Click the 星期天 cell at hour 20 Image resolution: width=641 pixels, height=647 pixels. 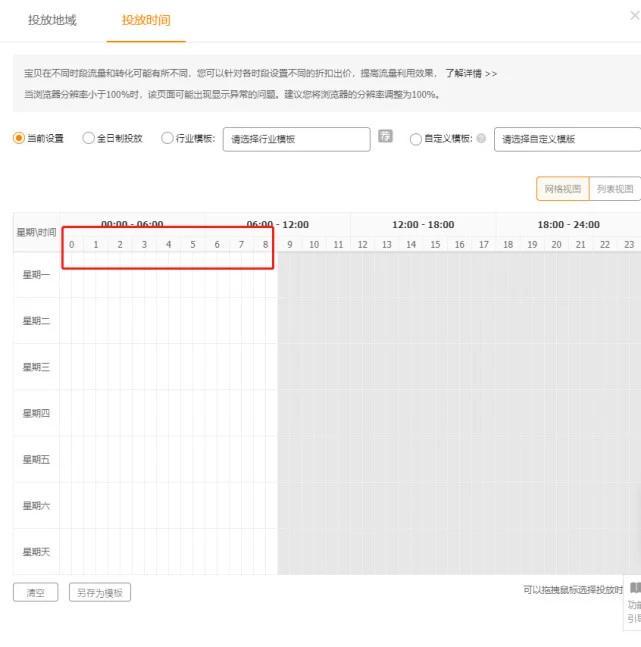(556, 551)
